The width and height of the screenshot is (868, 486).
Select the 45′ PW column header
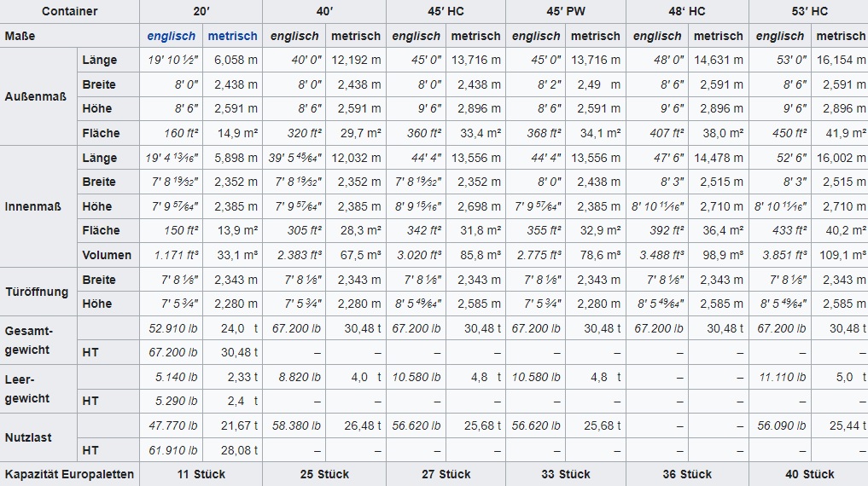point(565,12)
